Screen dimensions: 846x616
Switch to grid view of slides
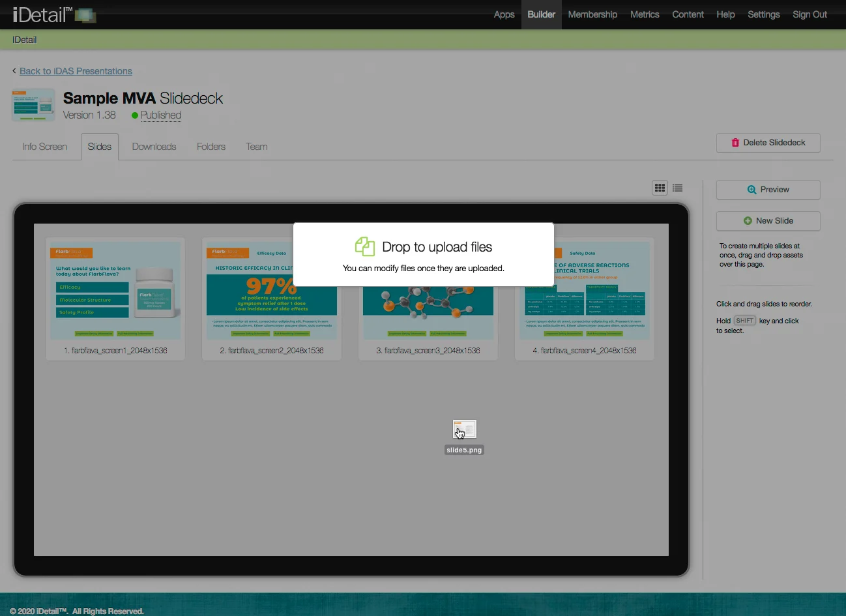[660, 188]
